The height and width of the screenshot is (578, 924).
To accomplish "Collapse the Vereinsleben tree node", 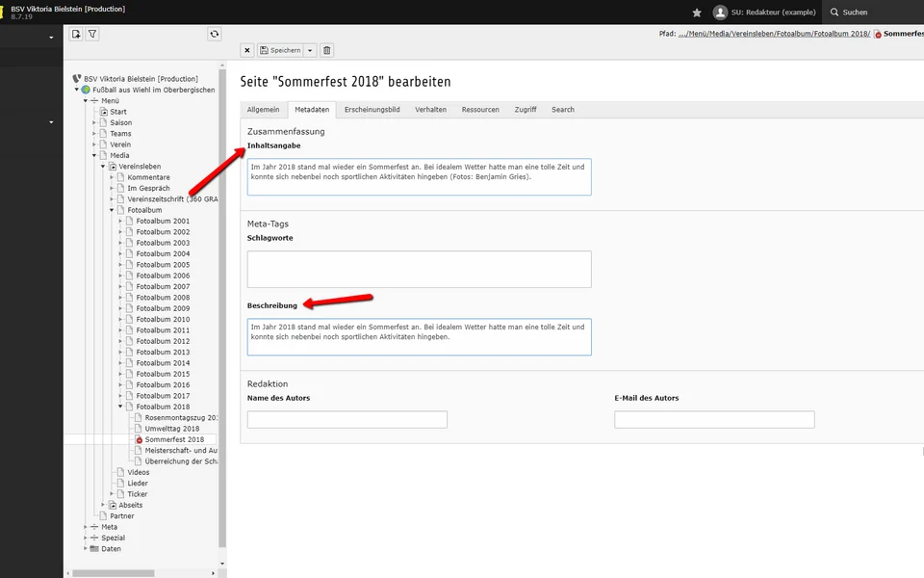I will (103, 167).
